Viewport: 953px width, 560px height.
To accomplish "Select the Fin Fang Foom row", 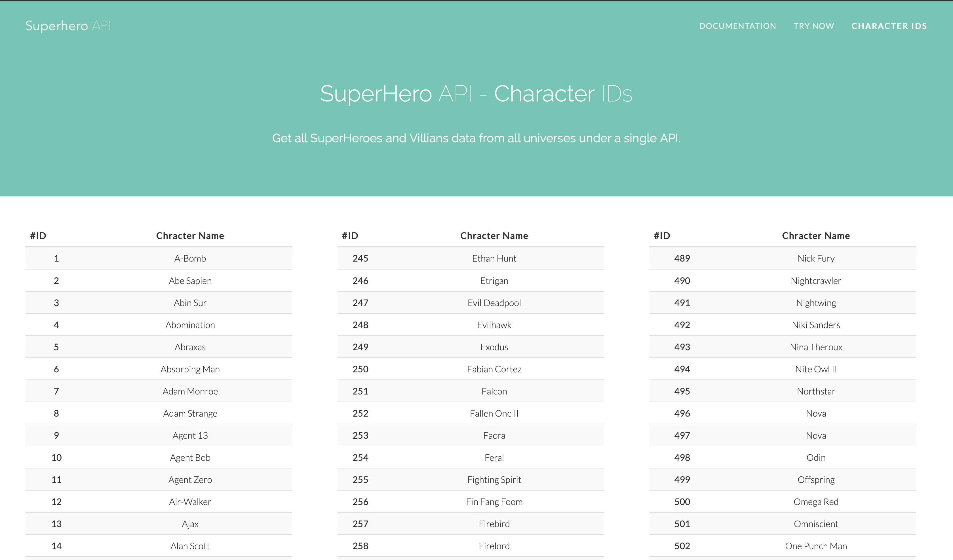I will [494, 501].
